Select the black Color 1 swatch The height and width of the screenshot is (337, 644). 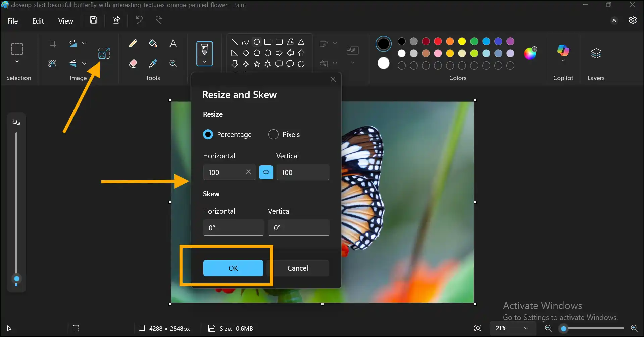[383, 44]
